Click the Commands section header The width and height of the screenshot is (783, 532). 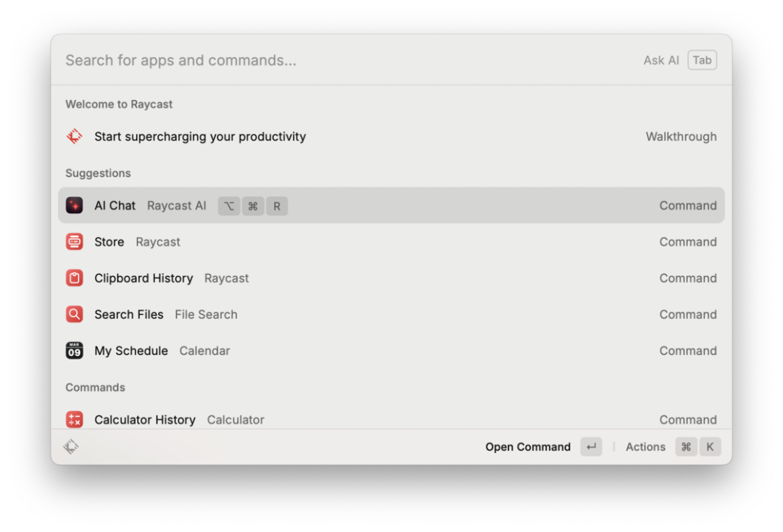[x=96, y=387]
